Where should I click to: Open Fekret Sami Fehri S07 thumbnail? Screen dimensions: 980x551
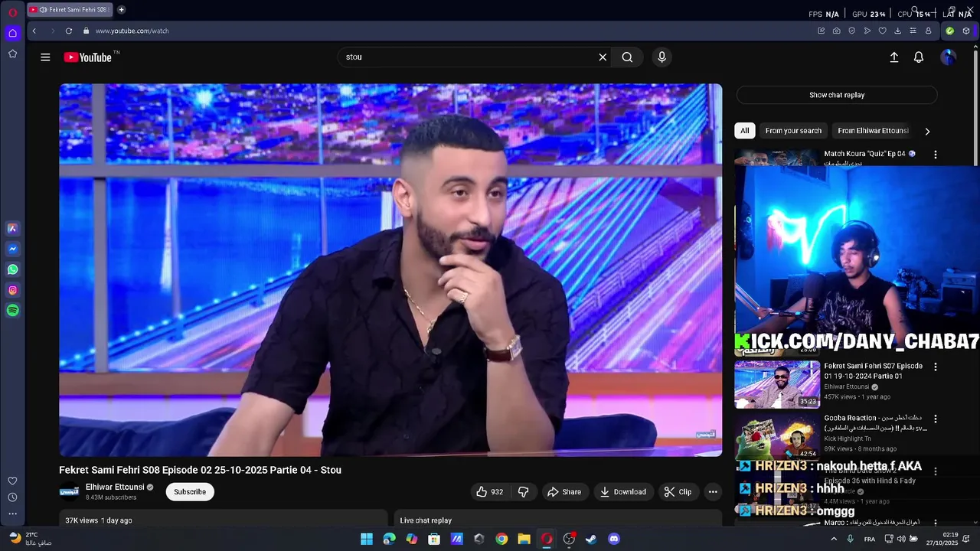point(777,384)
